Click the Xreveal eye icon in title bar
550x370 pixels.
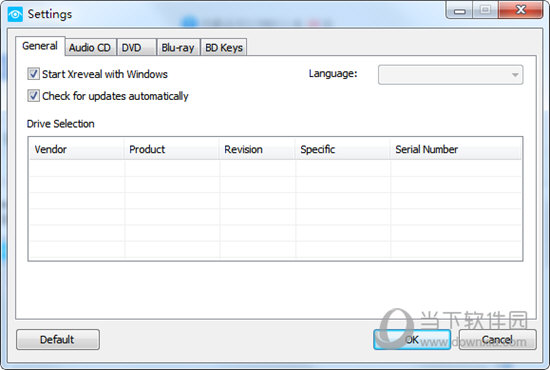click(x=15, y=14)
